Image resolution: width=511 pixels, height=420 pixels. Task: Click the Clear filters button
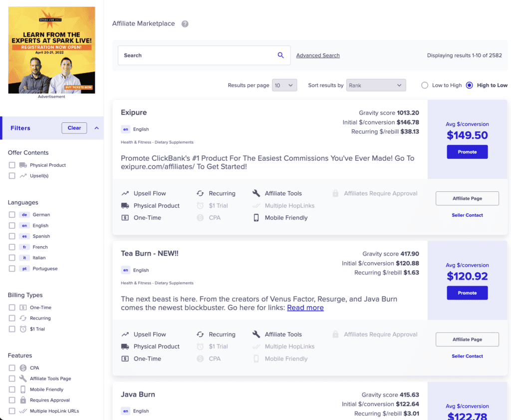74,128
